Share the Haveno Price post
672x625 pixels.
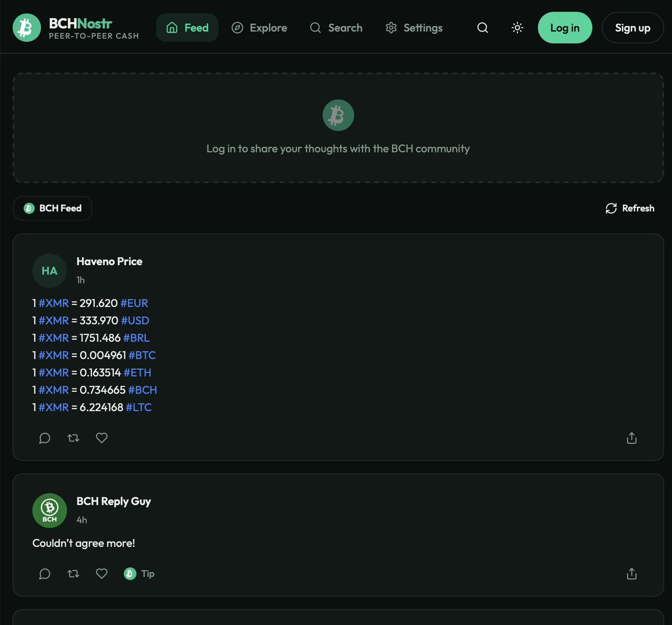click(632, 438)
